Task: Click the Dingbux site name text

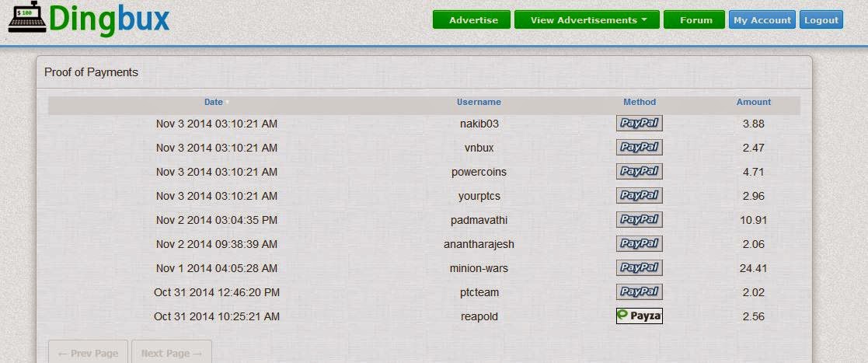Action: (109, 19)
